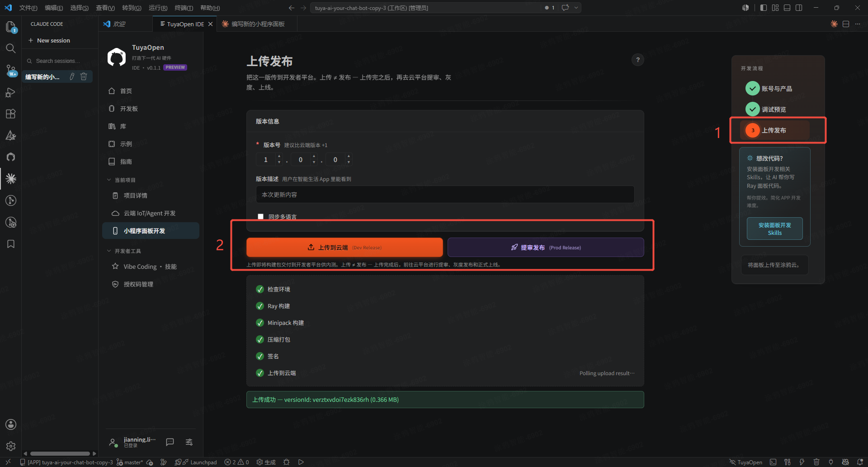Start a New session in Claude Code
868x467 pixels.
pos(49,40)
